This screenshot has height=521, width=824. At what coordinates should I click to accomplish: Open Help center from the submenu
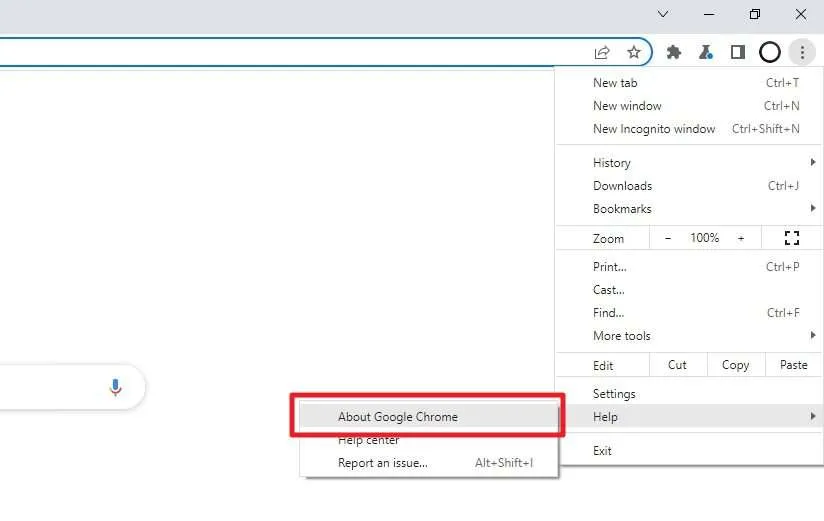point(429,440)
